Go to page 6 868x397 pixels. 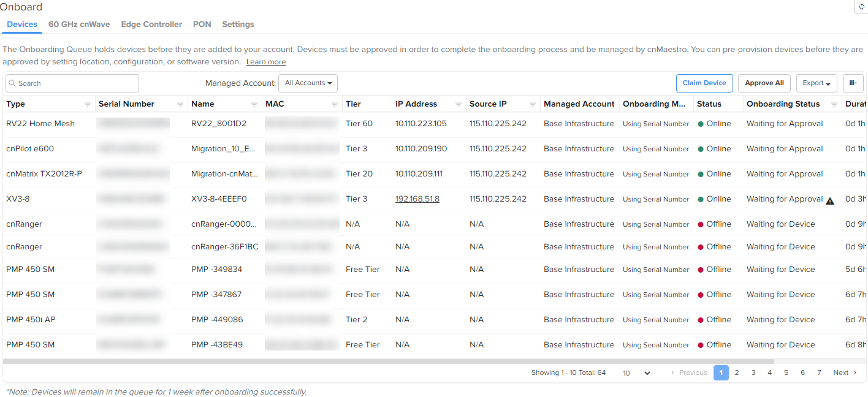click(x=802, y=372)
